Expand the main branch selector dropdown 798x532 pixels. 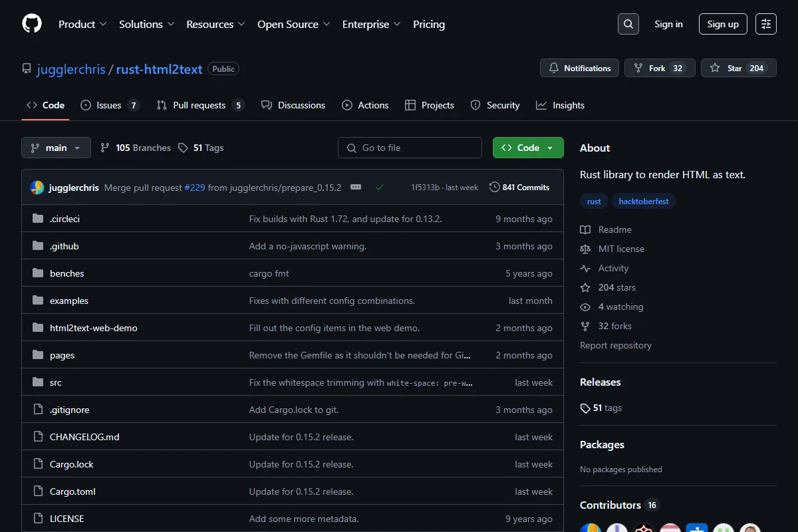click(x=56, y=148)
